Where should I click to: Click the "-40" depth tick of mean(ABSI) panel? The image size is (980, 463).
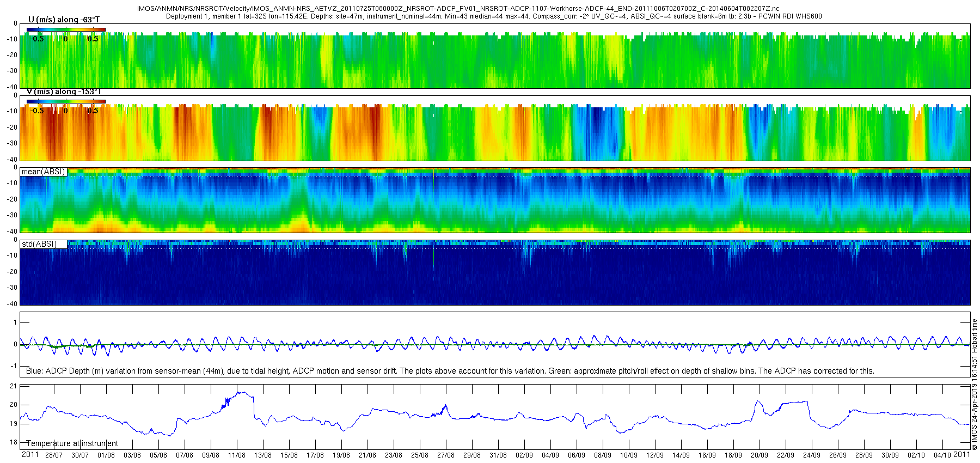pyautogui.click(x=12, y=231)
